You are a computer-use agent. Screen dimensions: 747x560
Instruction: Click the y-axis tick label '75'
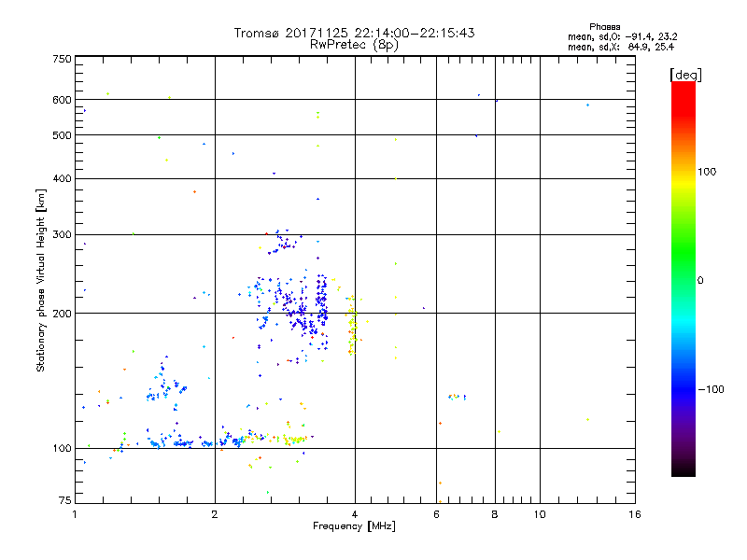(65, 500)
